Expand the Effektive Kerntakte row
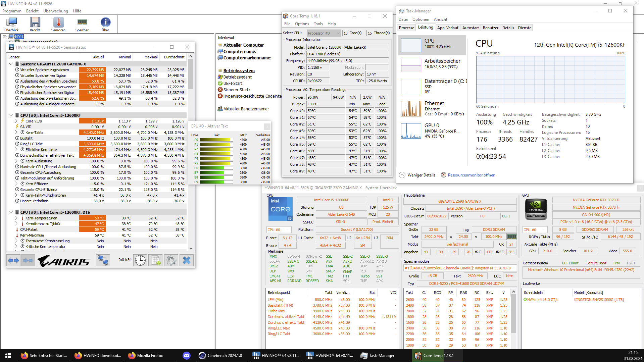This screenshot has height=362, width=644. coord(16,149)
